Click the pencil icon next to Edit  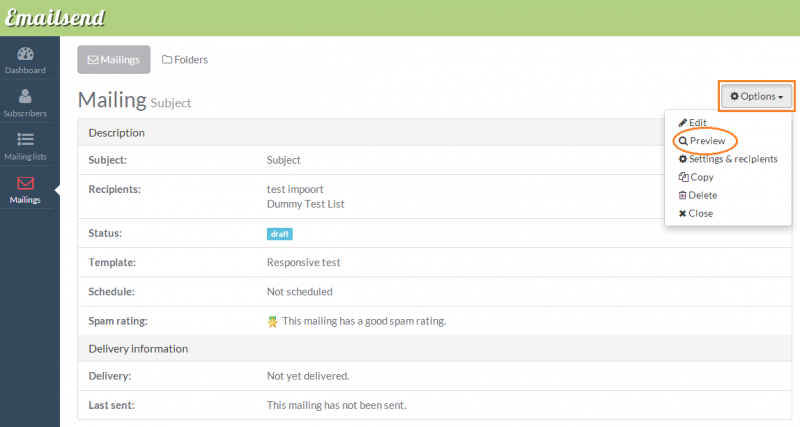(683, 122)
